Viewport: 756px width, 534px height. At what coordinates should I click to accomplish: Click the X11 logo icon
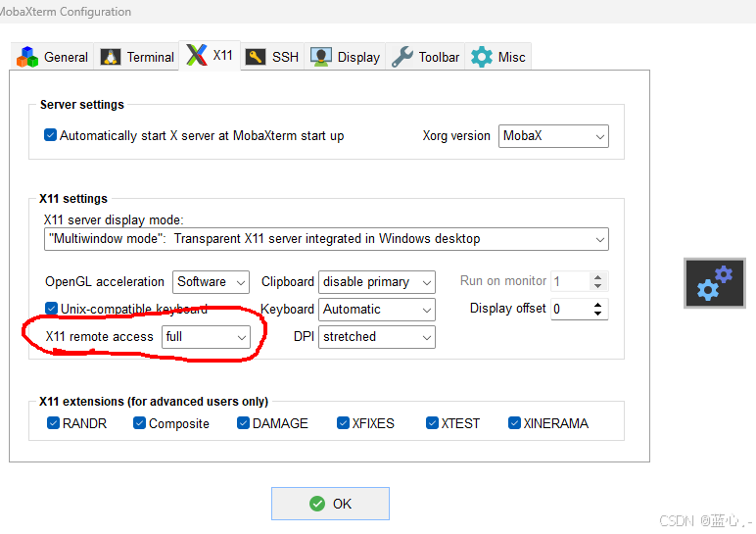[x=197, y=55]
